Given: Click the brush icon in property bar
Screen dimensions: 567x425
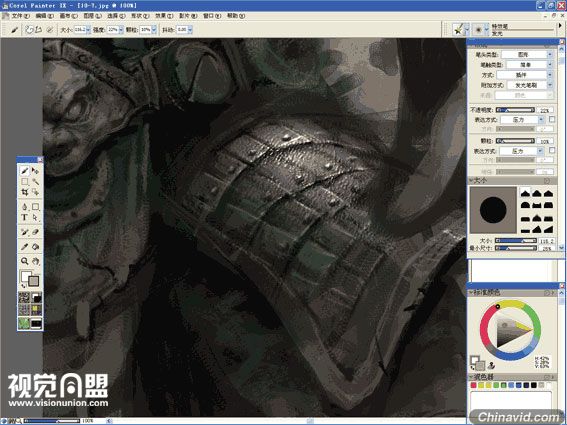Looking at the screenshot, I should coord(14,30).
